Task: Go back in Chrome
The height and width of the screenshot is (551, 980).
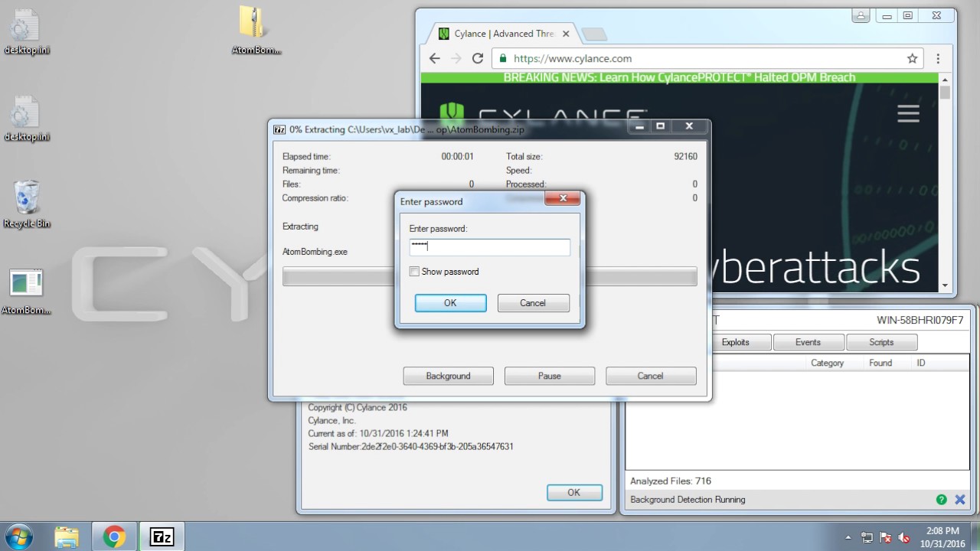Action: point(434,58)
